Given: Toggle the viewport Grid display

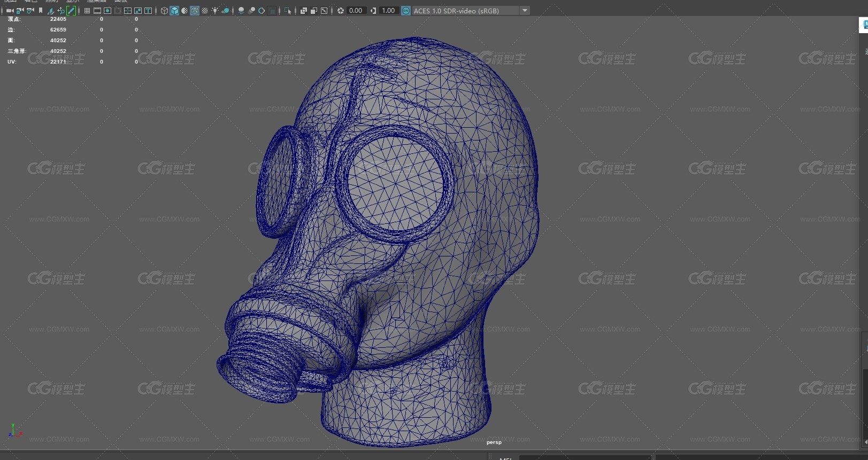Looking at the screenshot, I should [x=87, y=11].
